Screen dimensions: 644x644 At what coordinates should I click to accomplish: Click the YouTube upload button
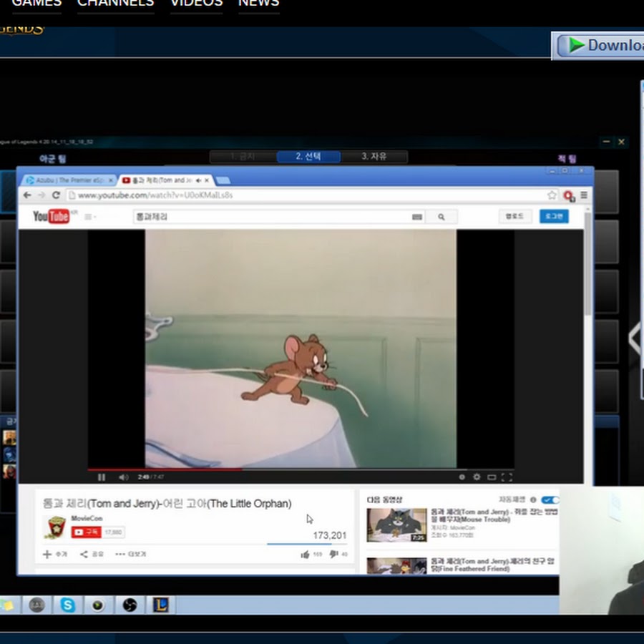click(515, 216)
